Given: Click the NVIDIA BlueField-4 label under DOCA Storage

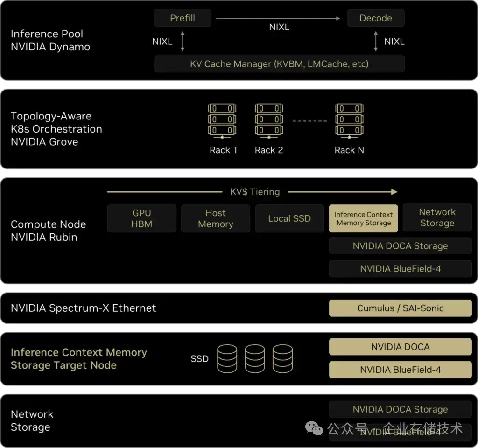Looking at the screenshot, I should tap(400, 268).
